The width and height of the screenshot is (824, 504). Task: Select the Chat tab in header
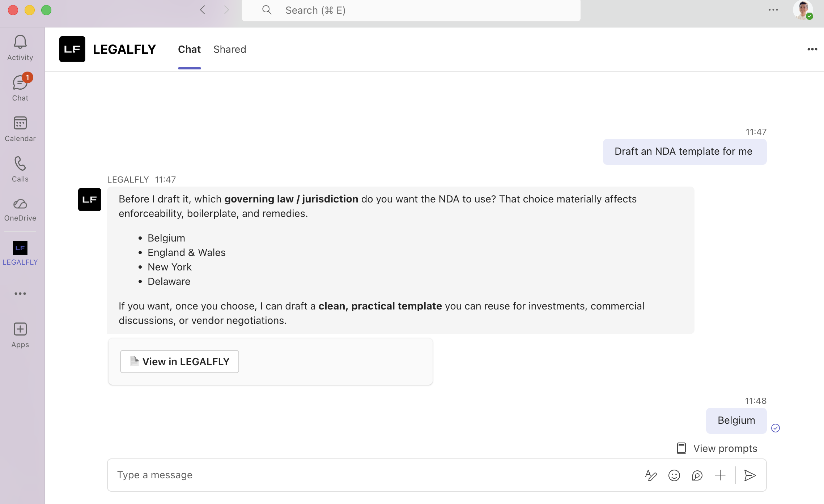click(x=189, y=49)
